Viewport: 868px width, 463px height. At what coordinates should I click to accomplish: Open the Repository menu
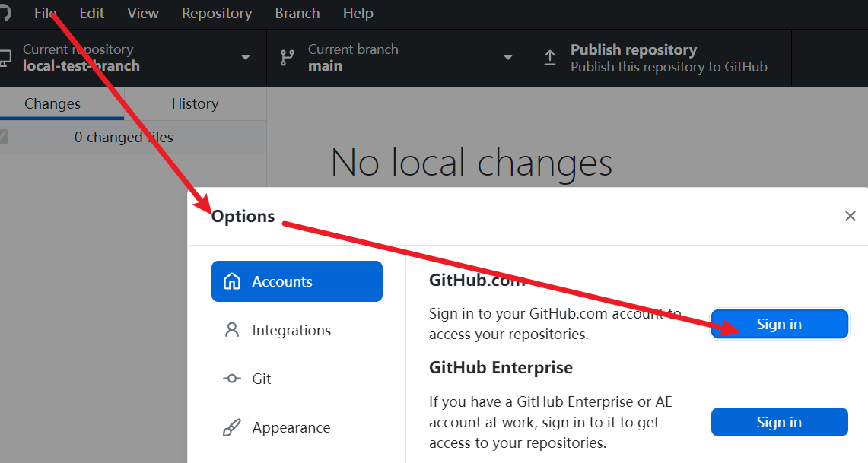pyautogui.click(x=217, y=13)
